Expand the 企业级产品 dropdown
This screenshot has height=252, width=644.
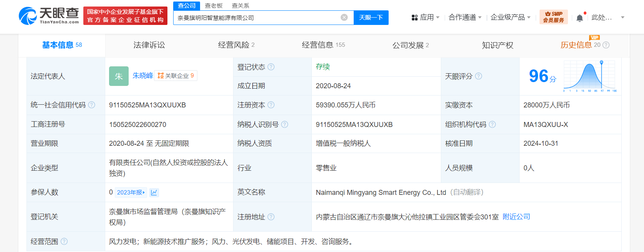click(511, 17)
